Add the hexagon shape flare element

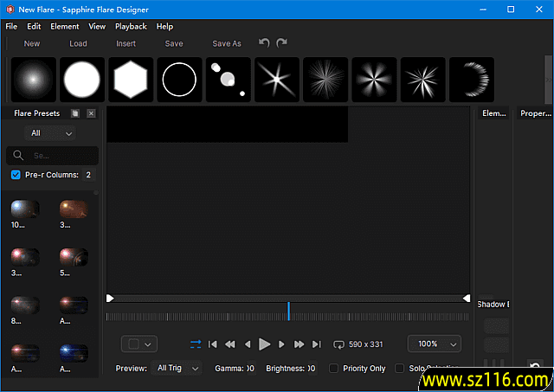pyautogui.click(x=131, y=80)
